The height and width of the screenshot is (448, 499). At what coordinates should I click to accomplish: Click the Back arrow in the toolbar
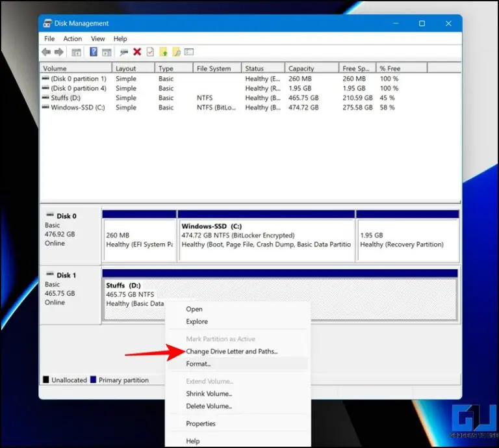click(46, 52)
